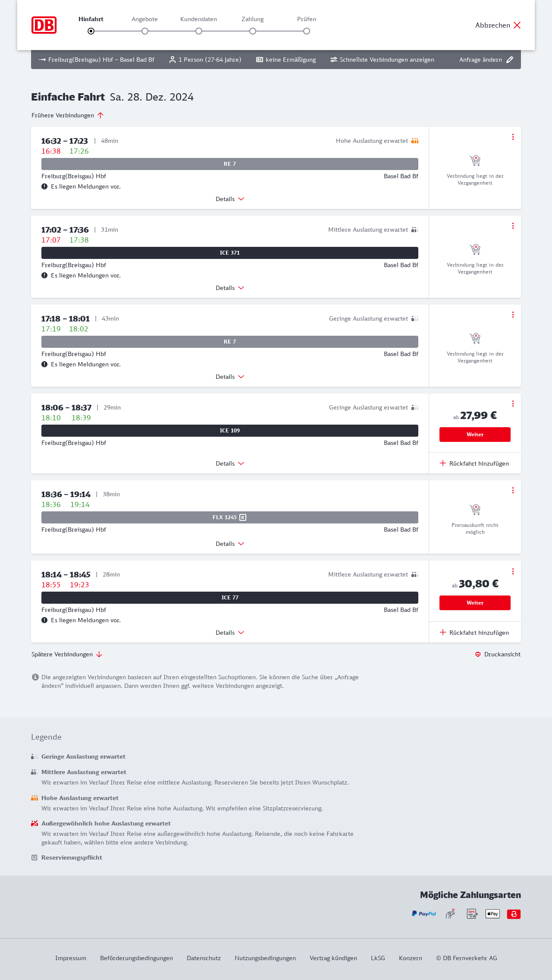Image resolution: width=552 pixels, height=980 pixels.
Task: Click the Apple Pay payment icon
Action: 492,914
